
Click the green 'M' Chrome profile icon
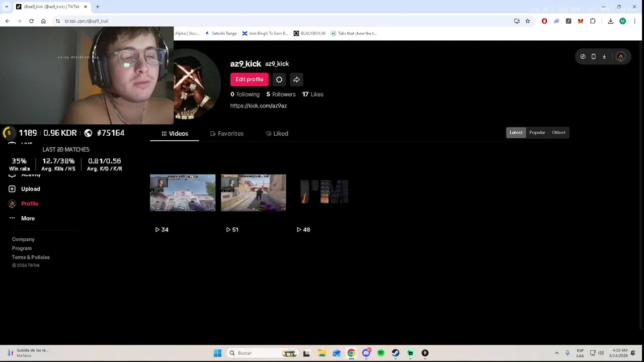click(x=622, y=21)
